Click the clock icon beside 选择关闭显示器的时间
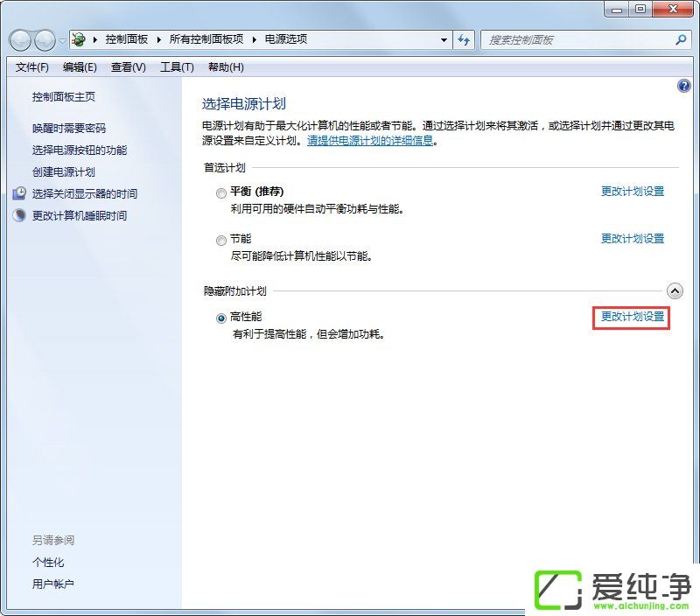 (19, 193)
